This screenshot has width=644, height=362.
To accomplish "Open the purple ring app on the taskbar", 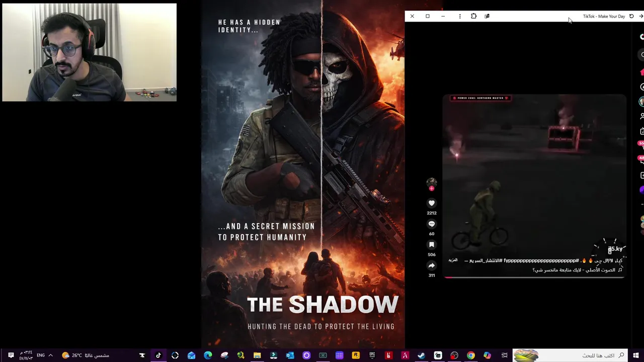I will tap(306, 355).
